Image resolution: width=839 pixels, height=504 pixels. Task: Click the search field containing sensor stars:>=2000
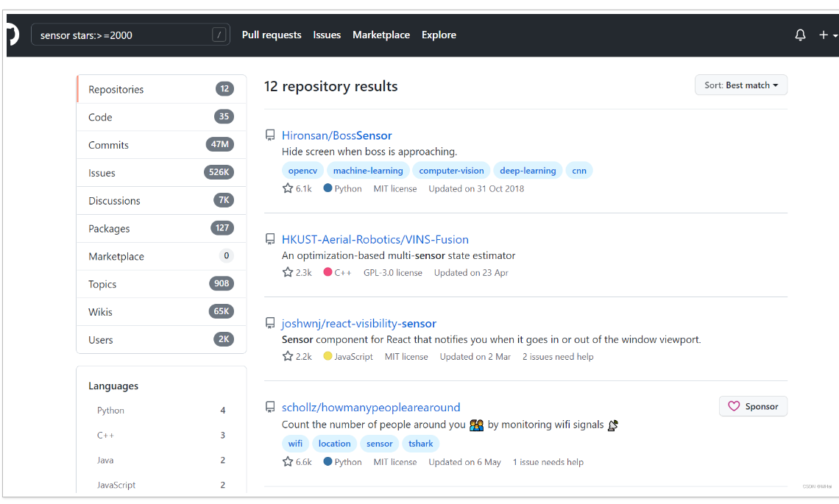130,35
